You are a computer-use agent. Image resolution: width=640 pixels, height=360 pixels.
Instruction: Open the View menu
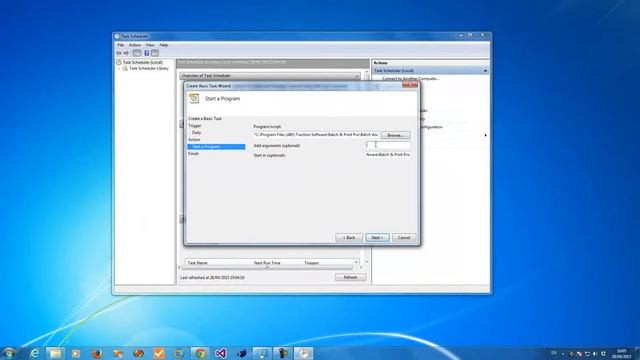point(150,45)
